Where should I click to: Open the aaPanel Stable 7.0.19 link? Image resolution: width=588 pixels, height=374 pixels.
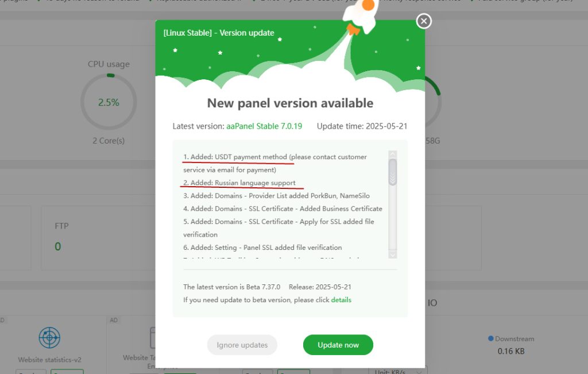264,126
